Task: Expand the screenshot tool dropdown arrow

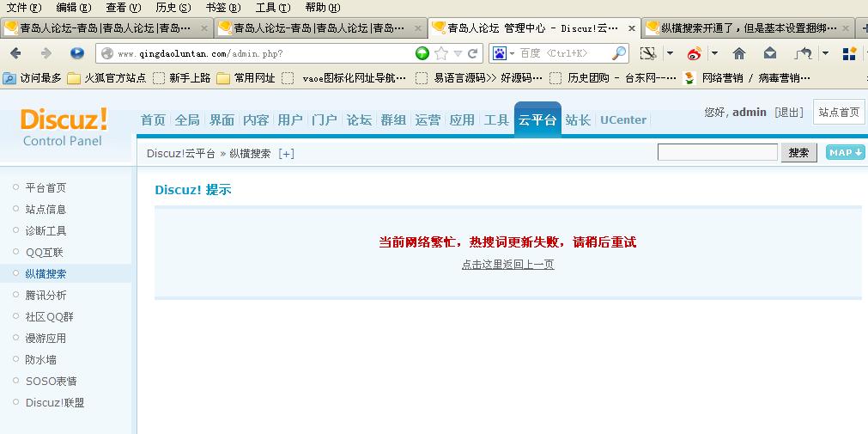Action: coord(670,53)
